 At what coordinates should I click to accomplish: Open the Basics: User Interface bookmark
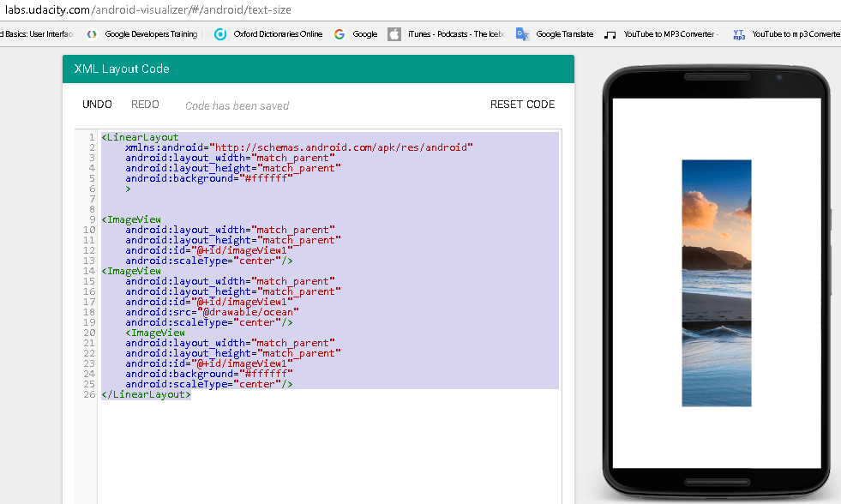pos(37,34)
